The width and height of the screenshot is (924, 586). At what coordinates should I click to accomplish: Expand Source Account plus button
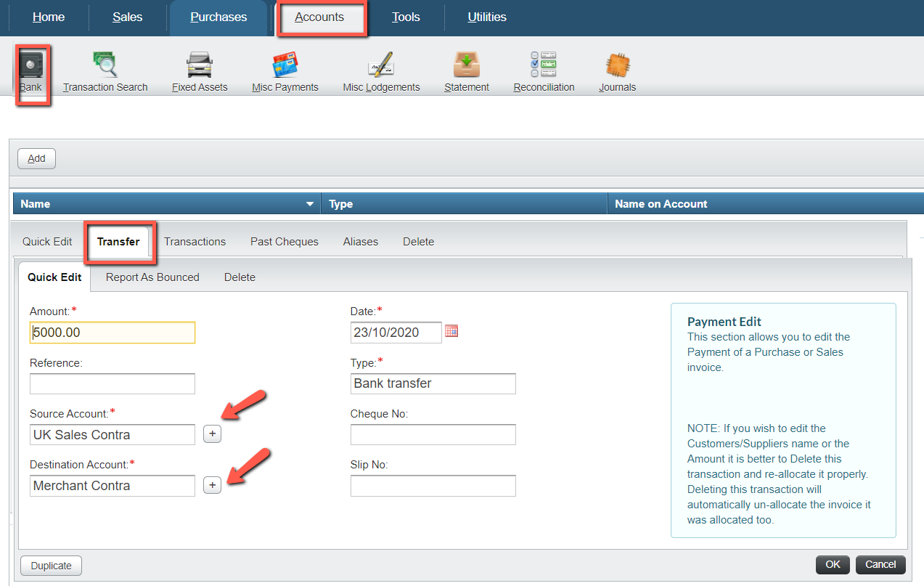212,434
